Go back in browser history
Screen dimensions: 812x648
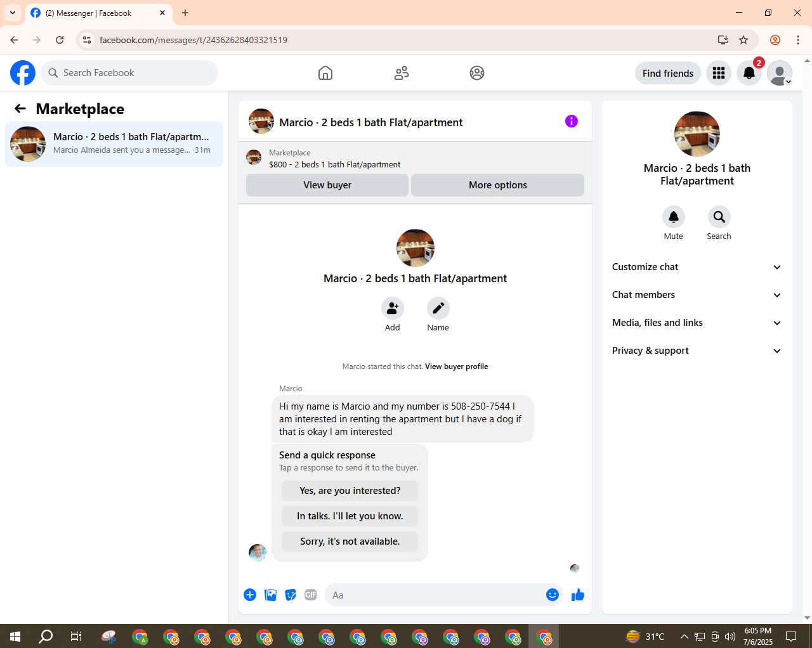[14, 40]
